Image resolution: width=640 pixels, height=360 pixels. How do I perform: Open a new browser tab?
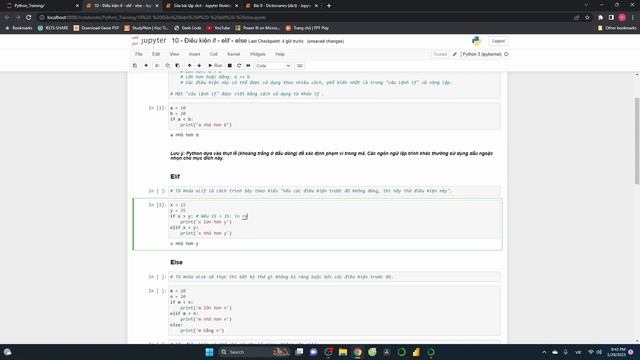pos(329,6)
